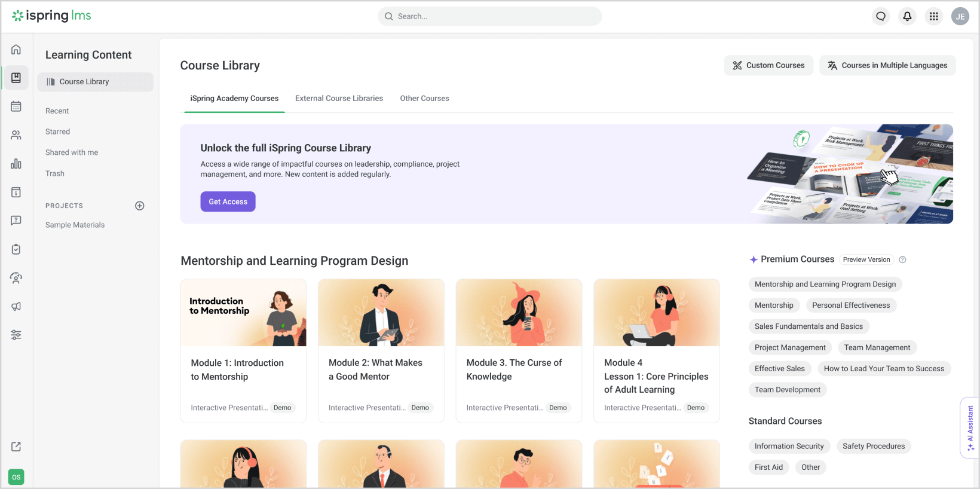This screenshot has height=489, width=980.
Task: Open the messages chat bubble icon
Action: click(x=881, y=17)
